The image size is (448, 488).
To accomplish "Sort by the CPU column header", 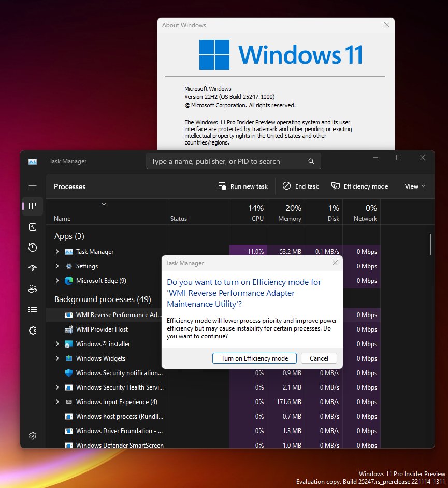I will point(248,212).
